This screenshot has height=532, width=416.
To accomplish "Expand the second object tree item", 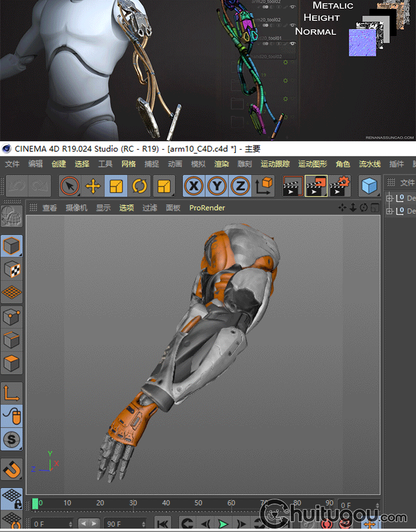I will coord(389,211).
